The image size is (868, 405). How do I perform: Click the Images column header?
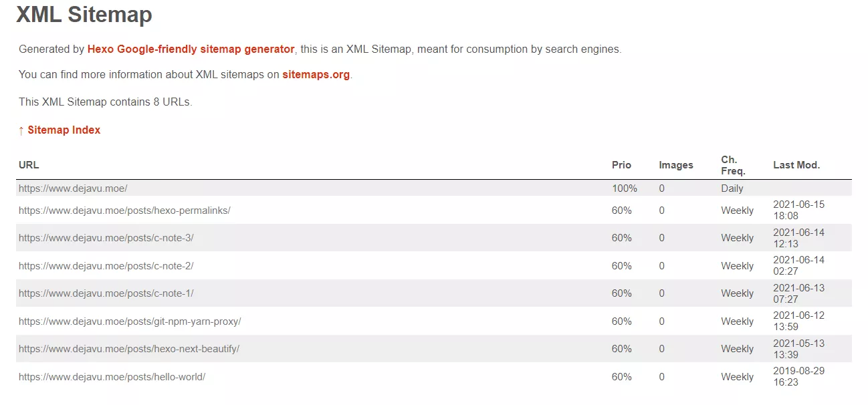675,165
